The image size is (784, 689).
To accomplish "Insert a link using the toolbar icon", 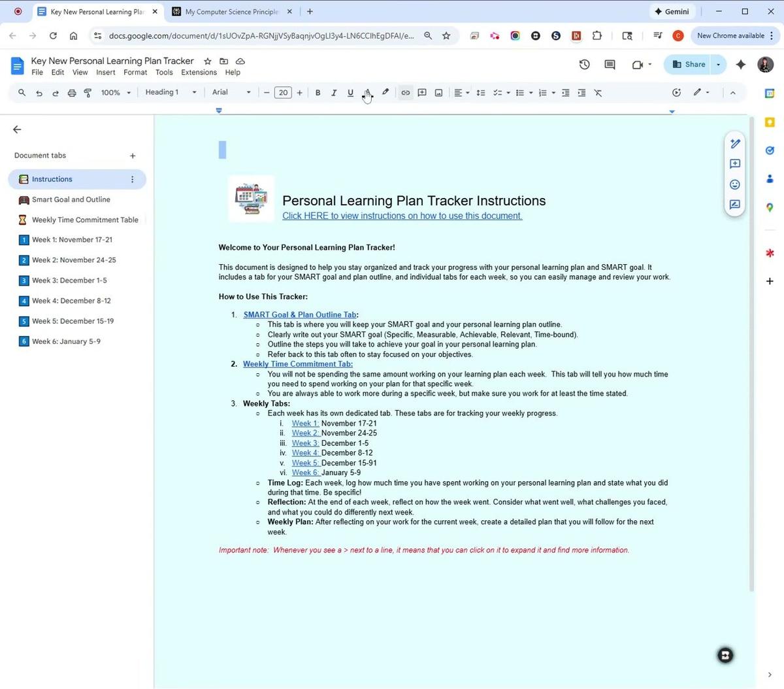I will pyautogui.click(x=405, y=92).
